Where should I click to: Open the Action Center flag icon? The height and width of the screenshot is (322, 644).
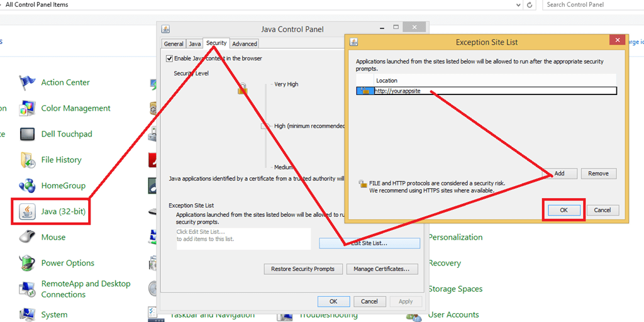click(x=28, y=82)
